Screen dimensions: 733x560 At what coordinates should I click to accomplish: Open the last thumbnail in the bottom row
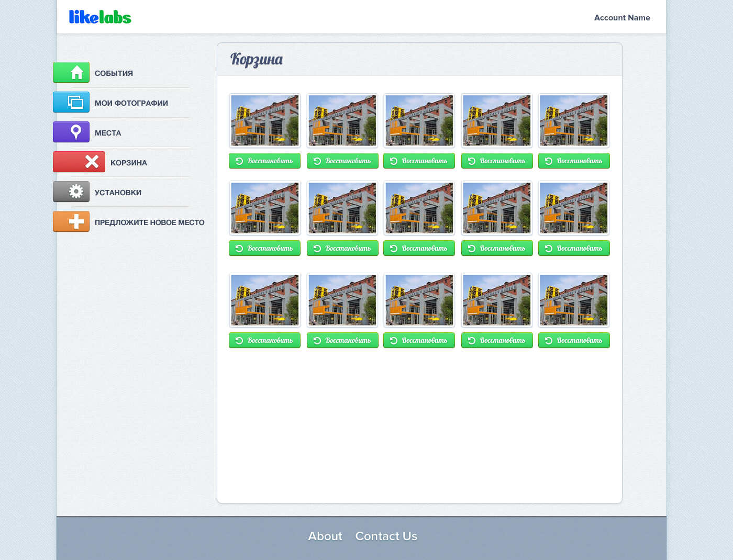[x=574, y=300]
